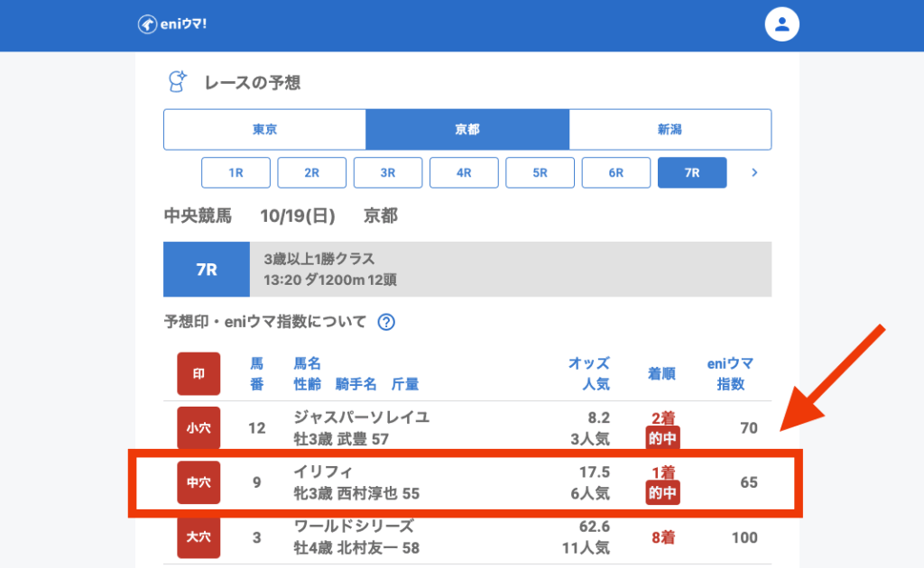Open 予想印・eniウマ指数について explanation link
Screen dimensions: 924x568
(265, 322)
